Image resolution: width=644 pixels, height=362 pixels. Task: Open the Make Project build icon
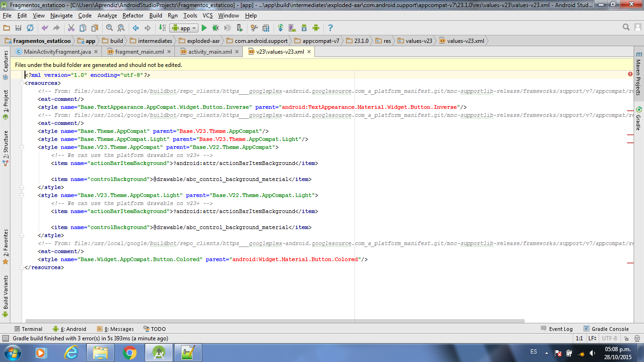tap(162, 28)
